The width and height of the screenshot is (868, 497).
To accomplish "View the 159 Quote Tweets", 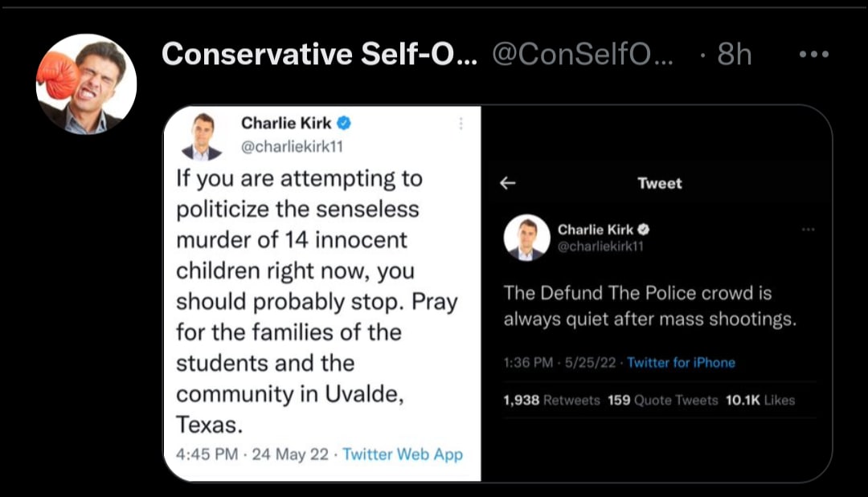I will (662, 400).
